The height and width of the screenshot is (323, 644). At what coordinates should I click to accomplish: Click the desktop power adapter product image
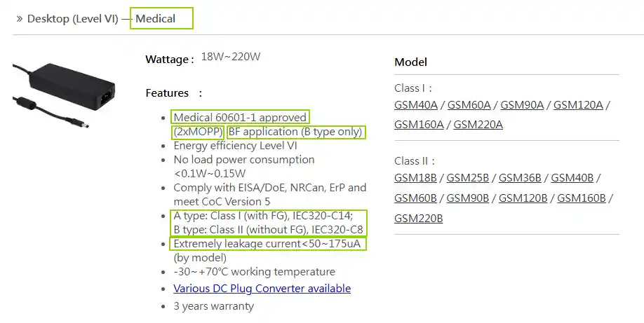point(64,95)
